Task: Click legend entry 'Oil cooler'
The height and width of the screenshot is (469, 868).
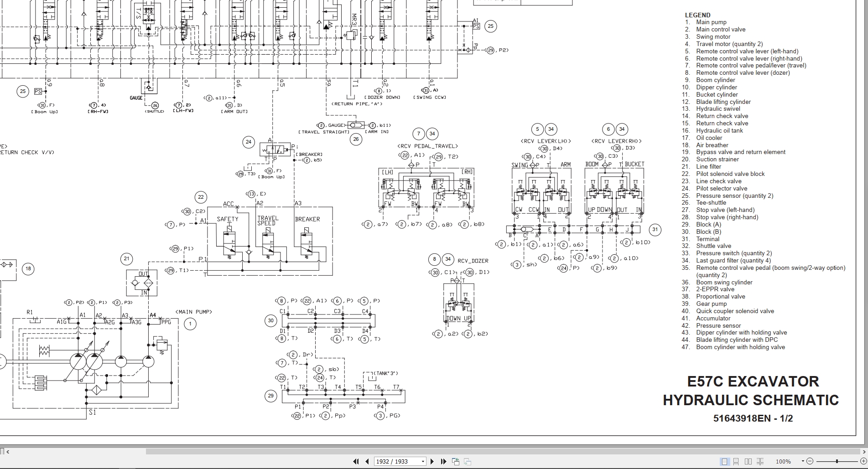Action: 709,138
